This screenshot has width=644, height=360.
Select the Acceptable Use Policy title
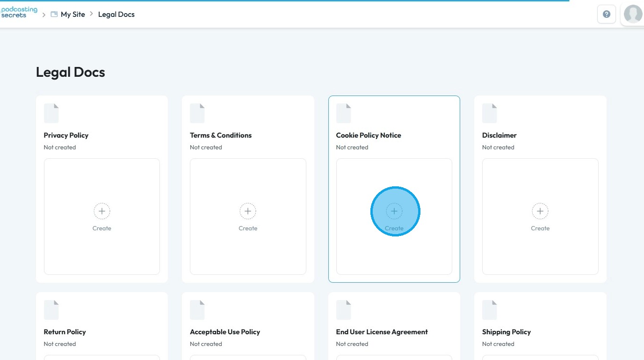pyautogui.click(x=225, y=332)
